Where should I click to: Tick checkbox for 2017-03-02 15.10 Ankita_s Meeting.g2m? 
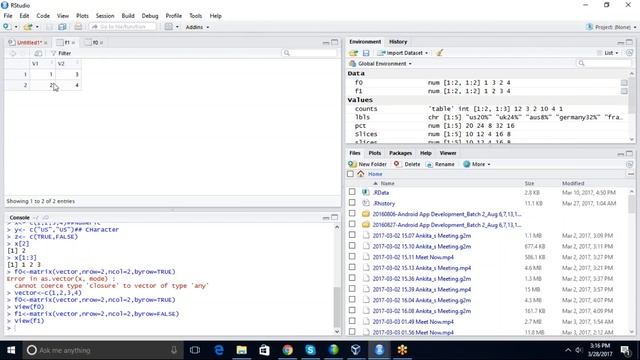click(352, 246)
